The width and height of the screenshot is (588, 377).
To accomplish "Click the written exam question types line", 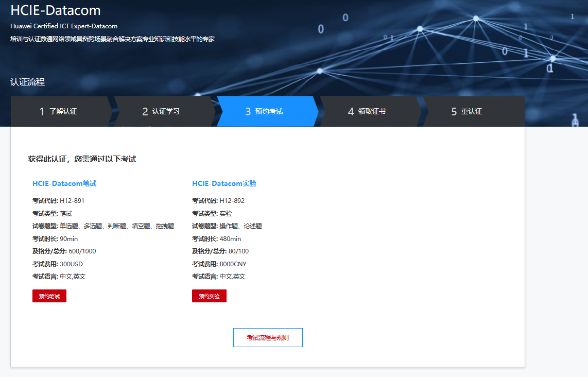I will (x=103, y=226).
